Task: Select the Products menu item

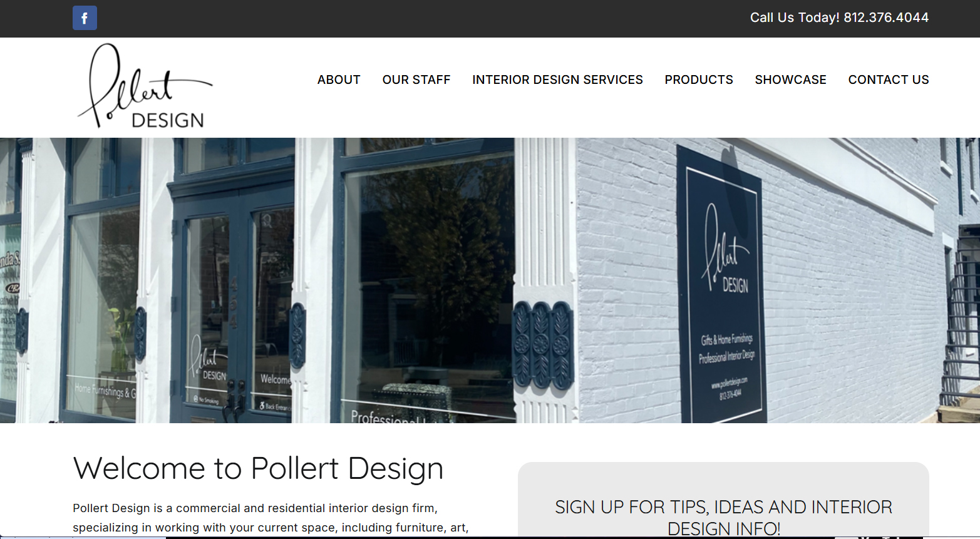Action: 699,80
